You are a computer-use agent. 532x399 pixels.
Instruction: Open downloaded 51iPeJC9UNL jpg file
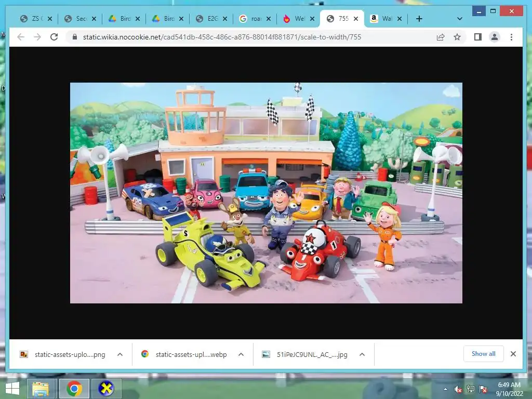(x=304, y=354)
